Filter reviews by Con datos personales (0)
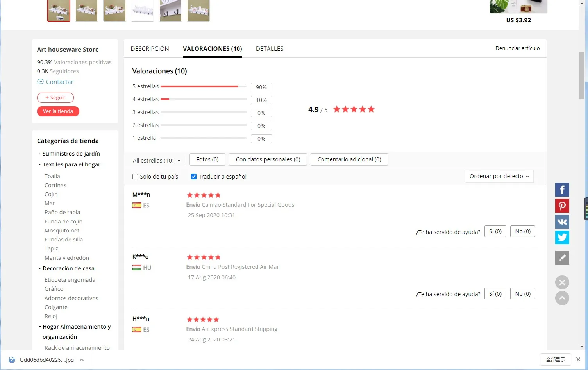 point(268,159)
